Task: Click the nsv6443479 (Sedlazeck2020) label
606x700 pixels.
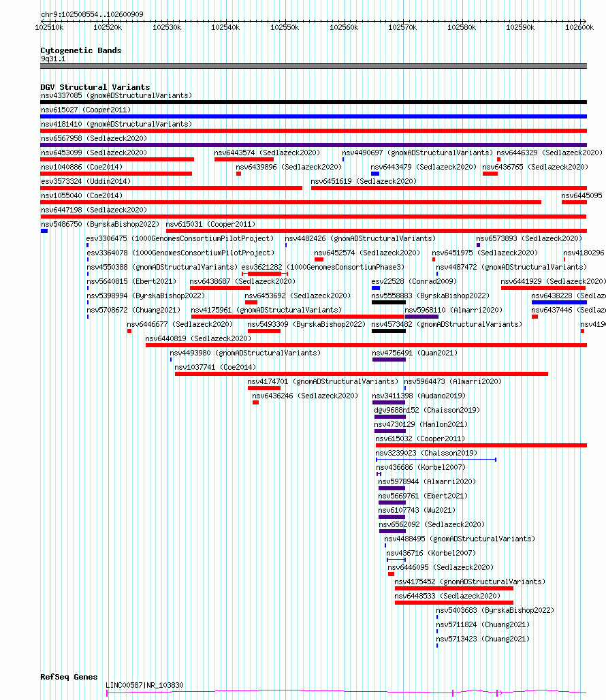Action: click(424, 167)
